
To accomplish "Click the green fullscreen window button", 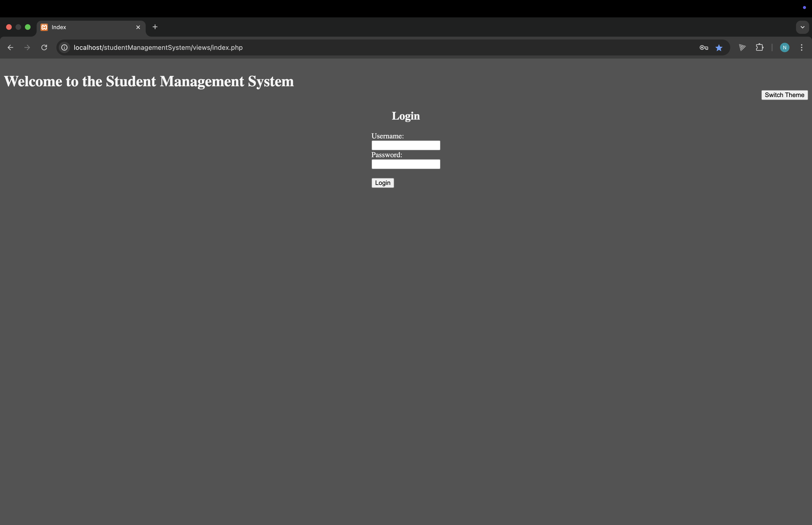I will click(x=28, y=27).
